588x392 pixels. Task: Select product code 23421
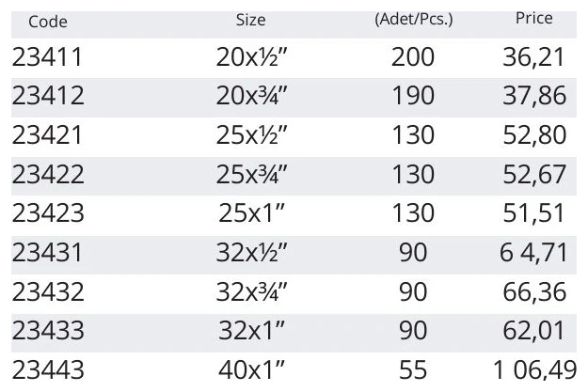coord(47,135)
